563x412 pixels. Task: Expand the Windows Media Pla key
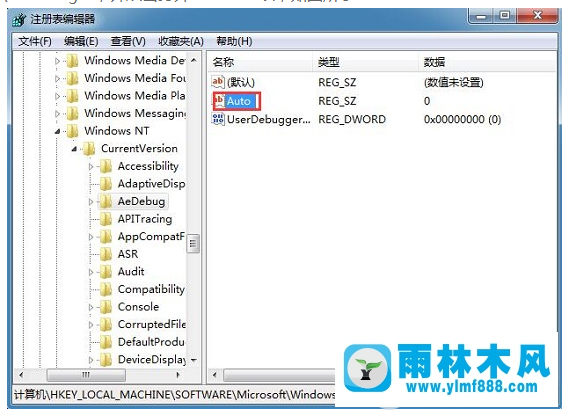[x=57, y=96]
